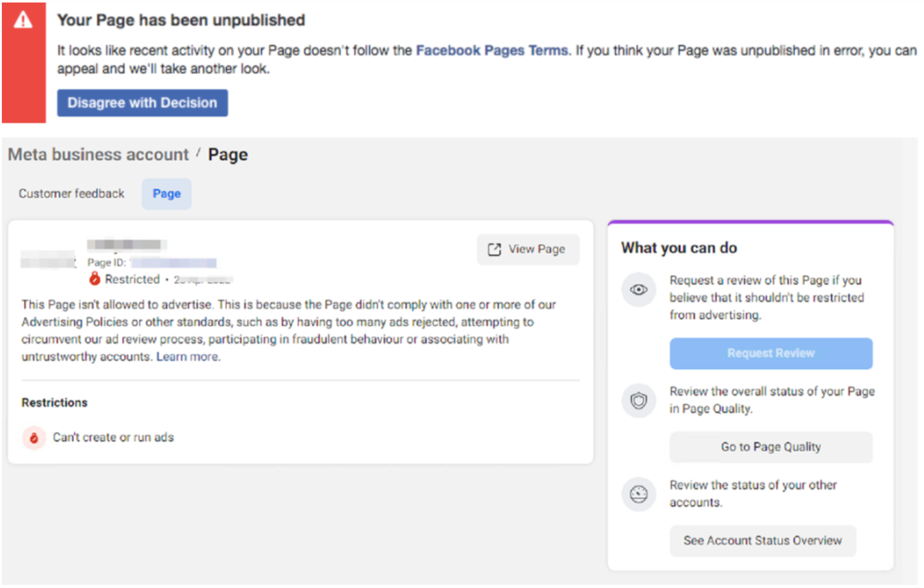Screen dimensions: 924x588
Task: Click the Can't create or run ads text
Action: pos(113,438)
